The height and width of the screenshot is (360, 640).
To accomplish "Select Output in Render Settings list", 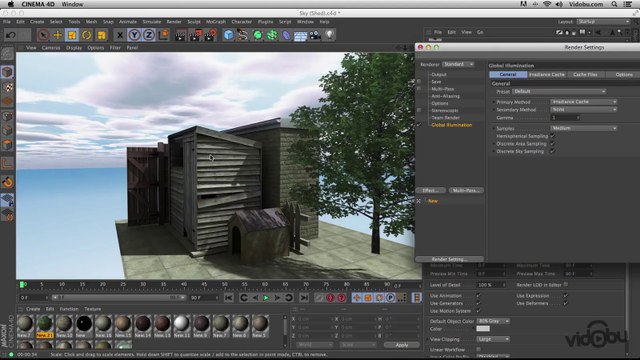I will click(439, 75).
